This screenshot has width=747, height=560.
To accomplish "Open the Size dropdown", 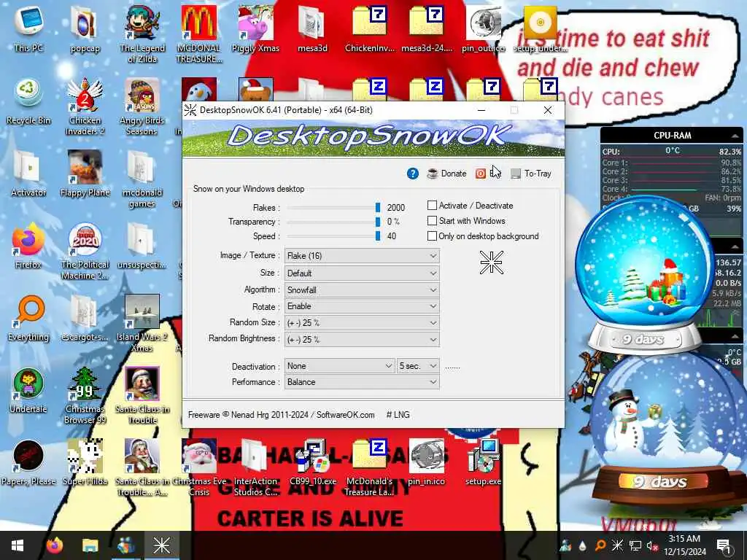I will 362,273.
